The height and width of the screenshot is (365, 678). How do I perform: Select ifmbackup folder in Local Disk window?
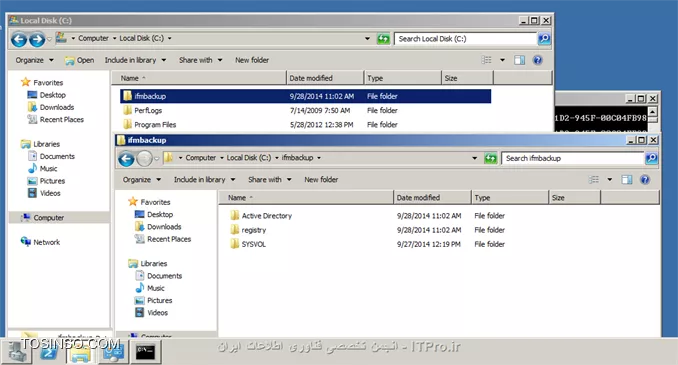click(305, 96)
